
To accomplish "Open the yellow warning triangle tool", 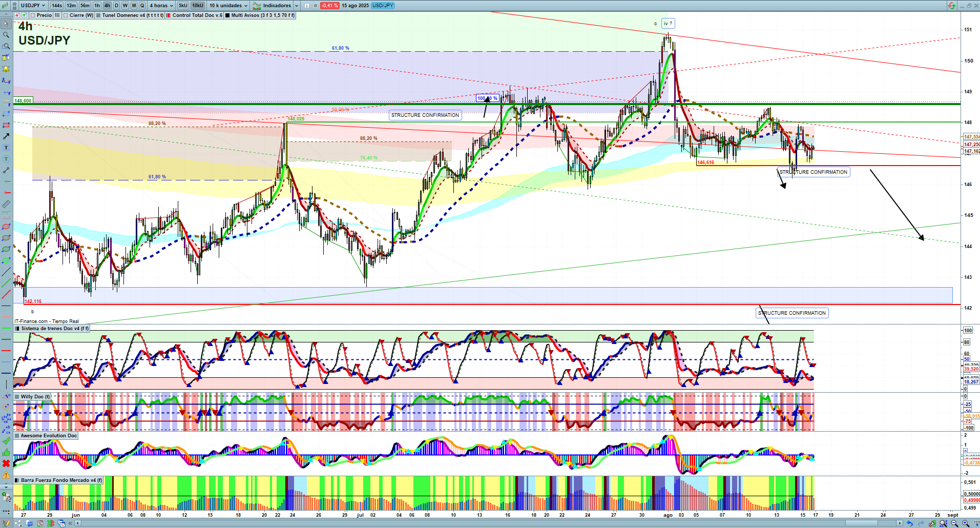I will click(x=6, y=475).
